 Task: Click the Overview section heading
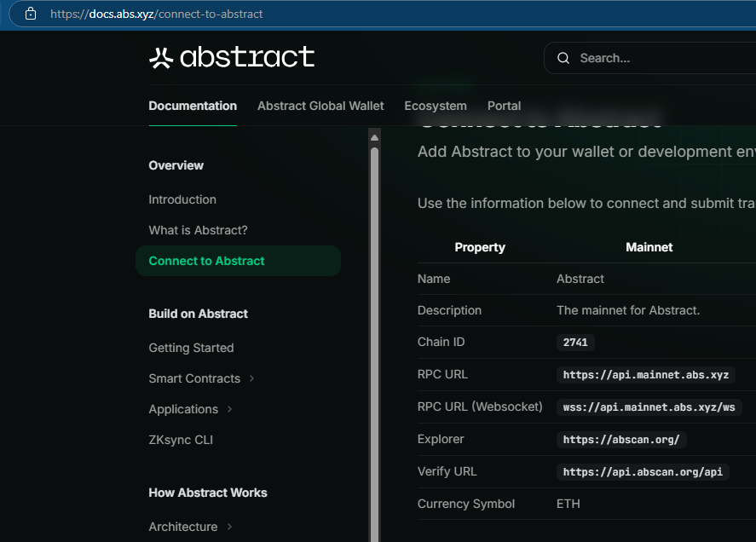click(x=176, y=165)
